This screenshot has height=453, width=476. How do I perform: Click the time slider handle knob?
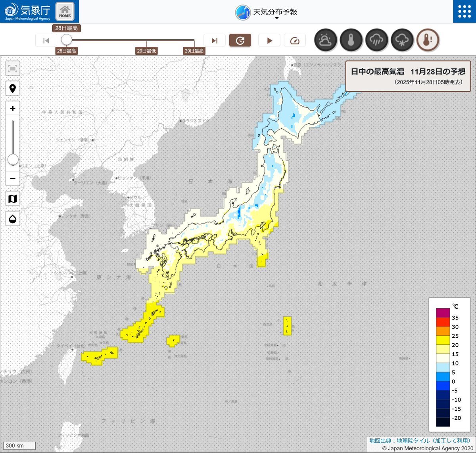[x=67, y=40]
